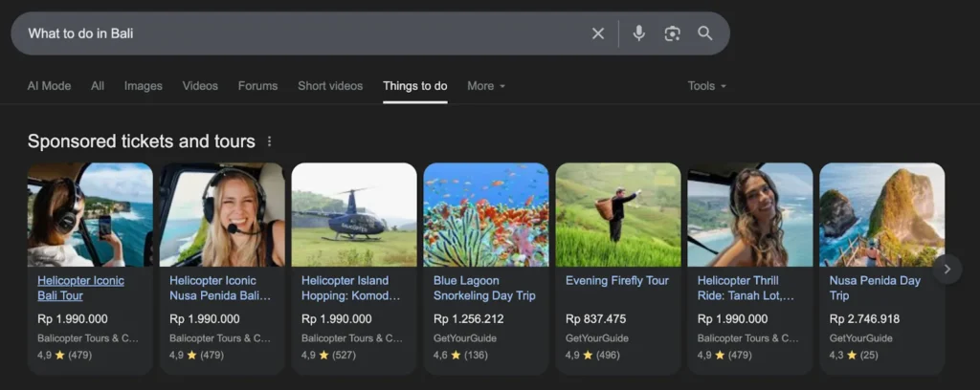Expand the More dropdown
980x390 pixels.
(x=486, y=86)
